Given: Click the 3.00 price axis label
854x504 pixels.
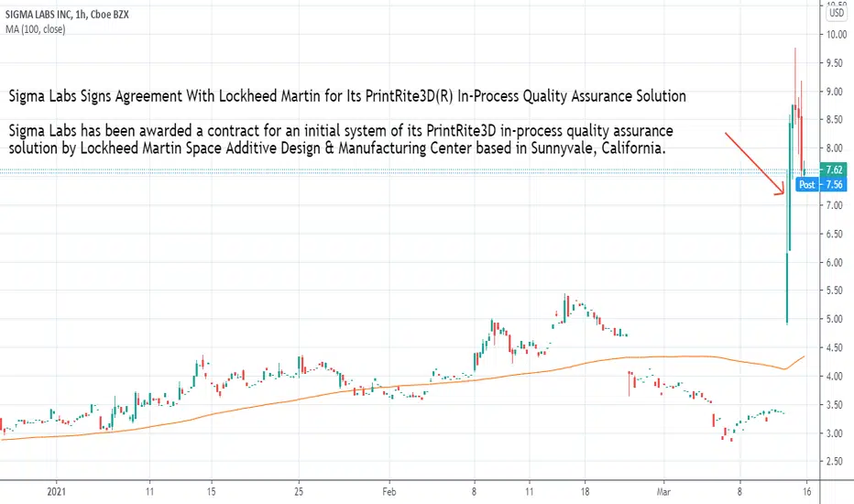Looking at the screenshot, I should 834,433.
